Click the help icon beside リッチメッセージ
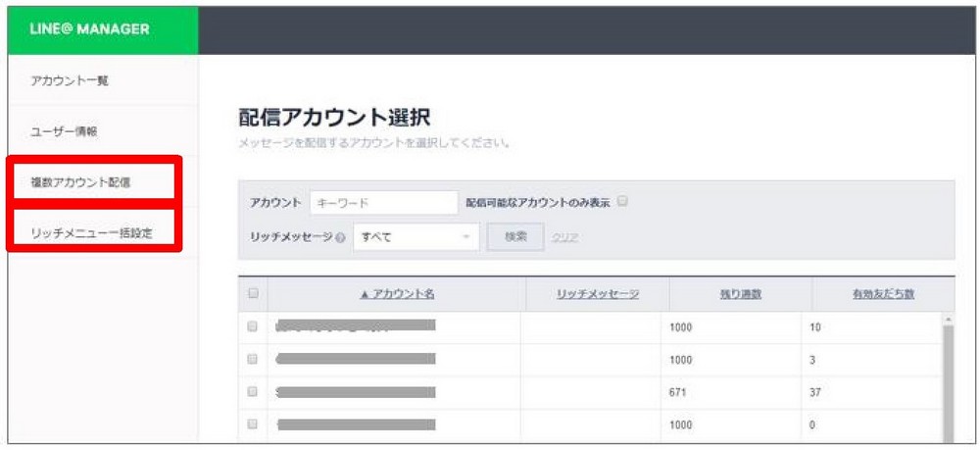 tap(340, 237)
